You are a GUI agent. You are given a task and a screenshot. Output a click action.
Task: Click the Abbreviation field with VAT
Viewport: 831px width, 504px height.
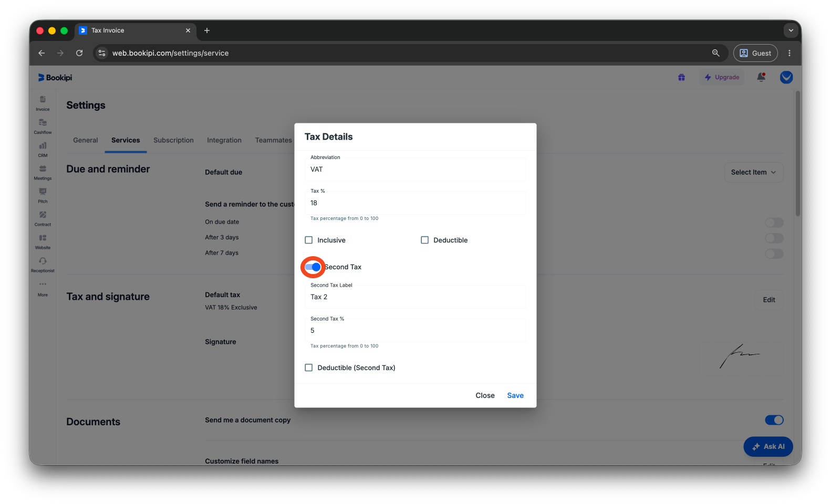(x=415, y=169)
